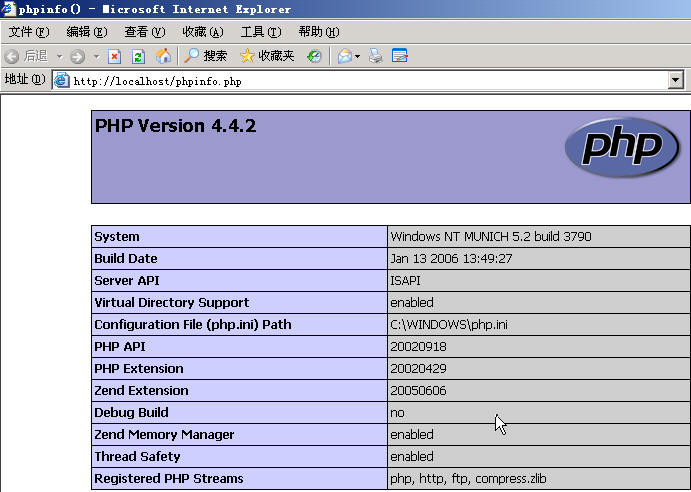Select the Debug Build label
691x492 pixels.
(x=131, y=413)
